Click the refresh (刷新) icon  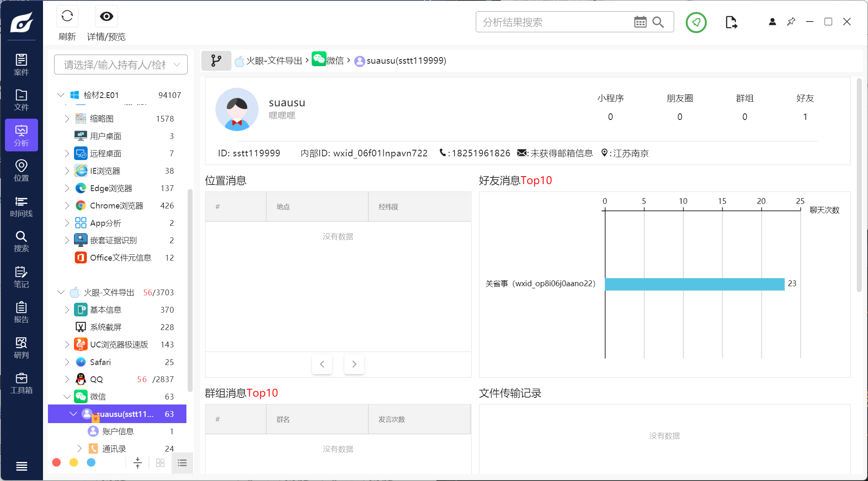pos(67,17)
